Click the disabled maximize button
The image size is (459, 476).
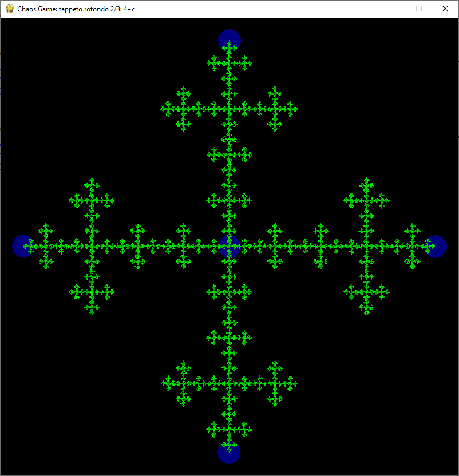click(x=419, y=9)
